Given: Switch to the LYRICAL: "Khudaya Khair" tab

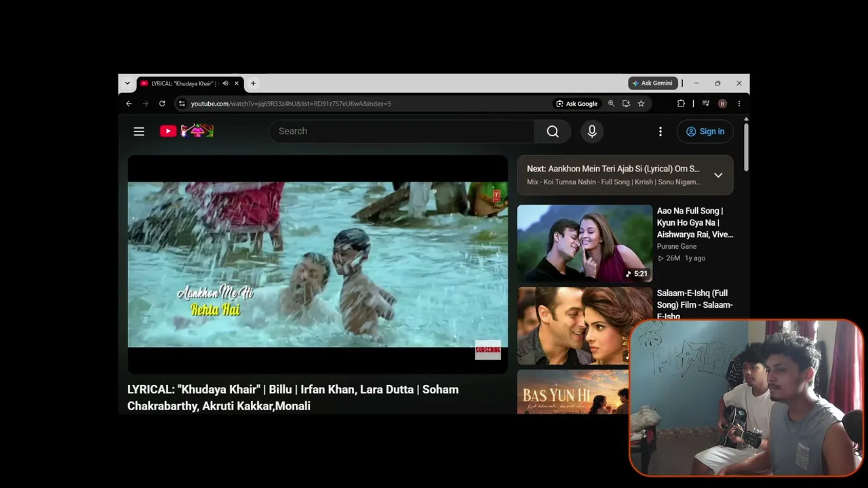Looking at the screenshot, I should tap(183, 83).
